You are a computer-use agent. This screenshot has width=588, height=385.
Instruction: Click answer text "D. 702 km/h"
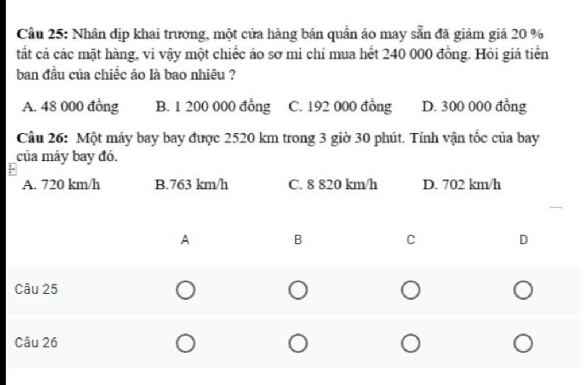coord(462,185)
